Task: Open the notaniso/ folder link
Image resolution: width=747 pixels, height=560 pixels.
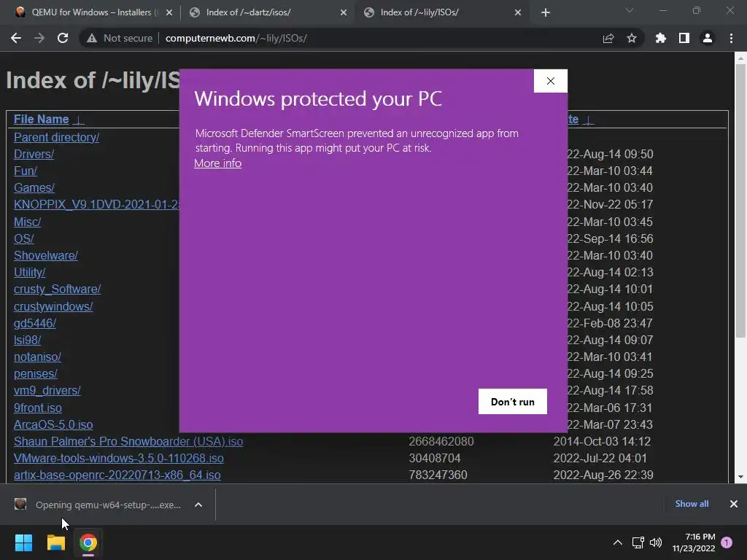Action: [37, 357]
